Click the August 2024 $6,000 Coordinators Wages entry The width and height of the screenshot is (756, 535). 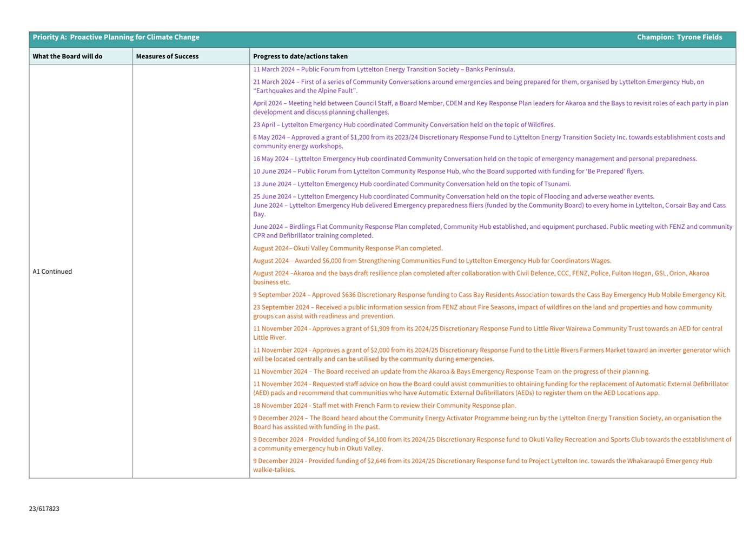pos(432,261)
